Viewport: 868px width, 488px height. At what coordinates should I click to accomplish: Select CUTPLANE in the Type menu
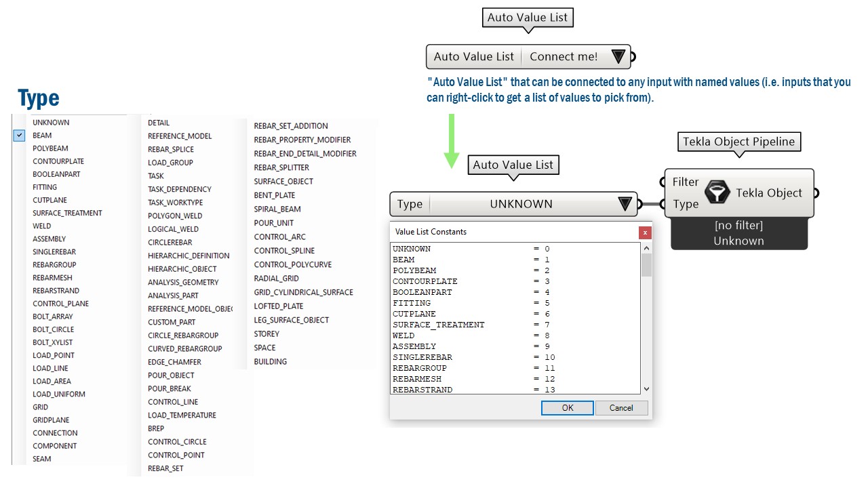50,200
